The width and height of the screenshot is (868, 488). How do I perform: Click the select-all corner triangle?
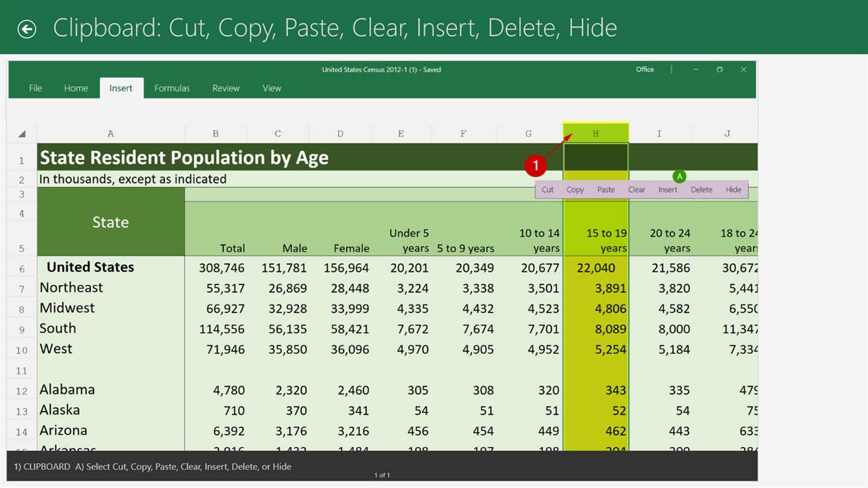22,134
